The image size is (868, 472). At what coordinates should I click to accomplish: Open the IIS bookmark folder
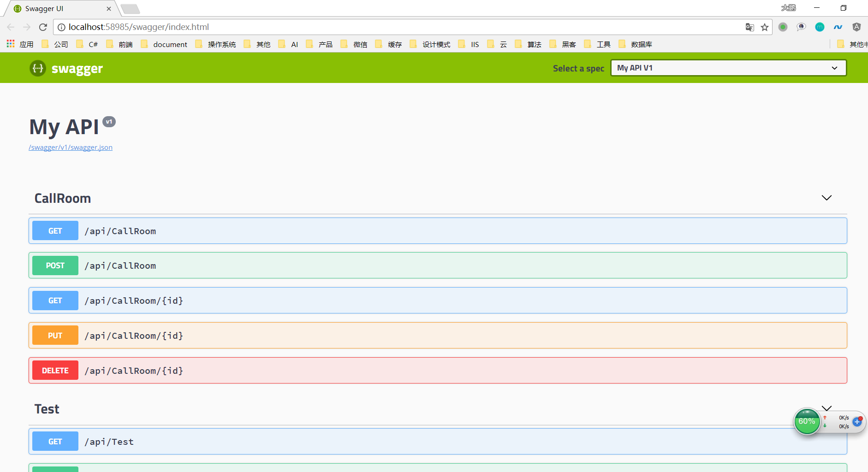pyautogui.click(x=469, y=44)
